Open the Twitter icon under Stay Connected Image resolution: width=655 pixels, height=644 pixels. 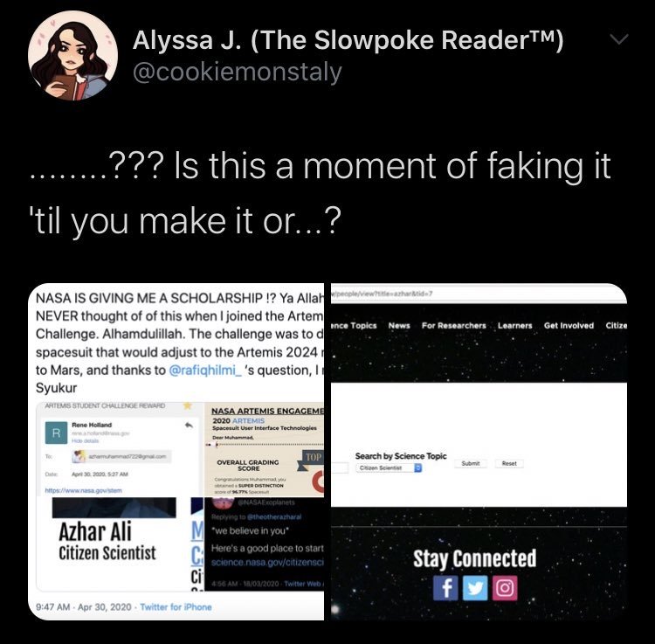pyautogui.click(x=475, y=588)
